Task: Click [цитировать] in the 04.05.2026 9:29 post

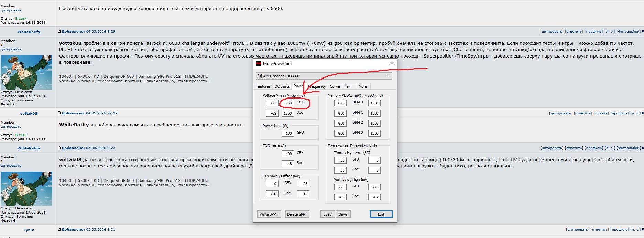Action: pyautogui.click(x=552, y=32)
